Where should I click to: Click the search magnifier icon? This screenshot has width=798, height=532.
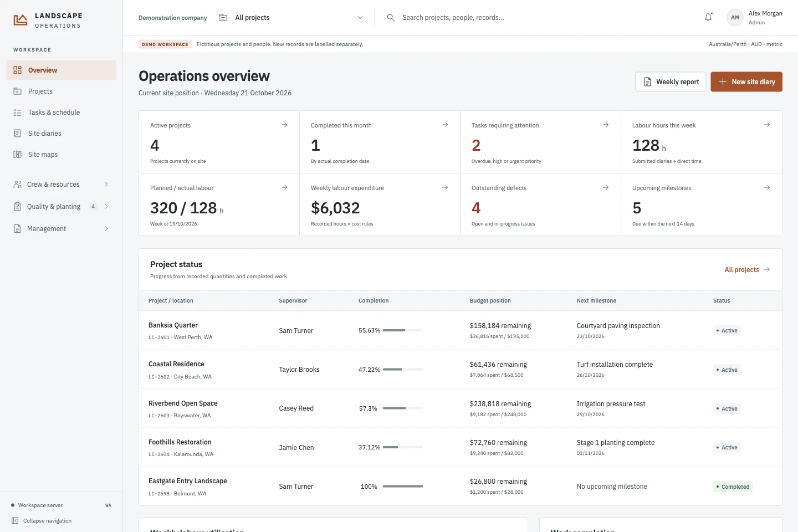point(391,18)
